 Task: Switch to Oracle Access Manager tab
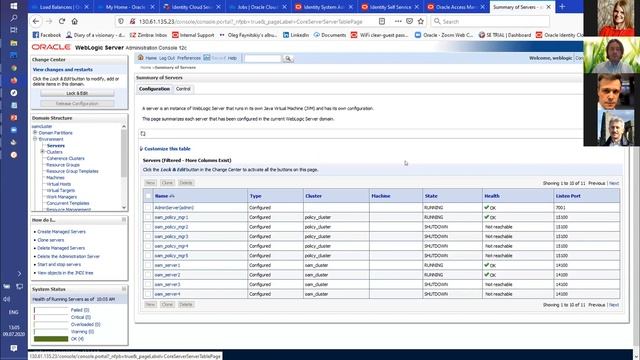point(456,7)
